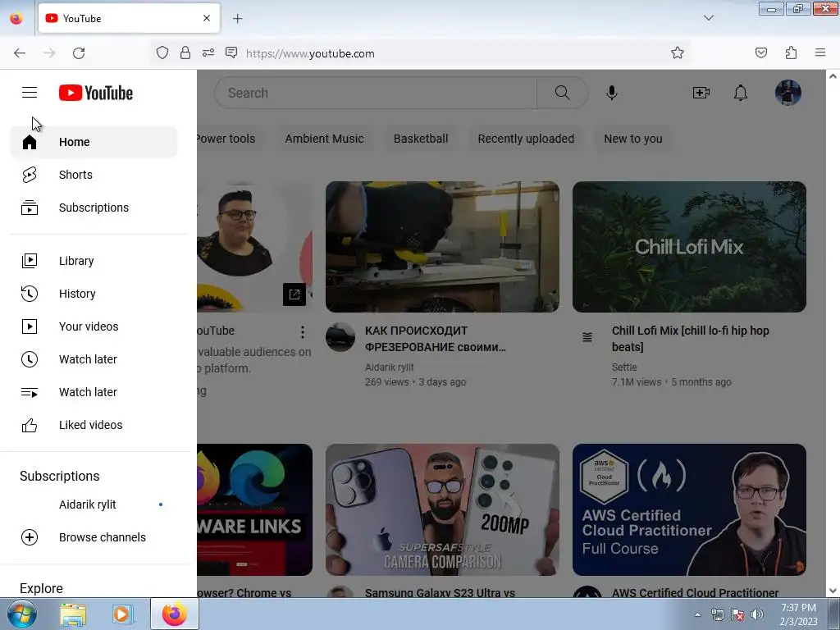The height and width of the screenshot is (630, 840).
Task: Open the three-dot menu on the ad card
Action: click(x=303, y=332)
